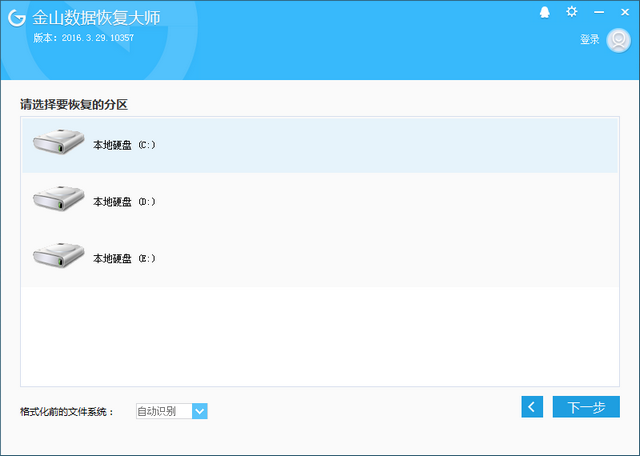Screen dimensions: 640x456
Task: Click the 本地硬盘 (E:) label text
Action: point(124,258)
